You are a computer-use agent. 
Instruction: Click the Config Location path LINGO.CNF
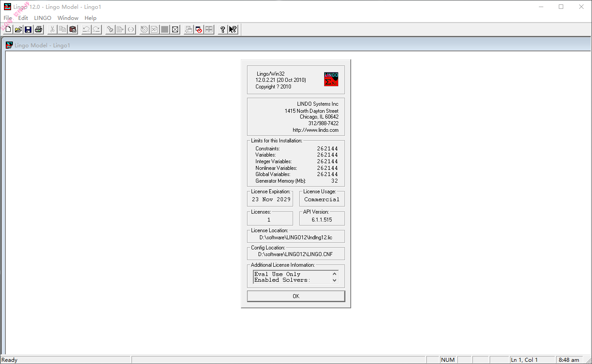(x=295, y=254)
